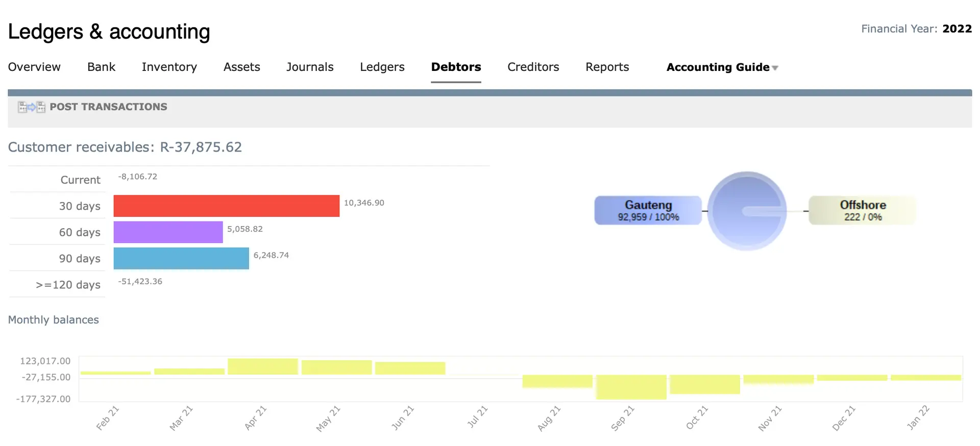The image size is (980, 446).
Task: Click the POST TRANSACTIONS link
Action: coord(108,107)
